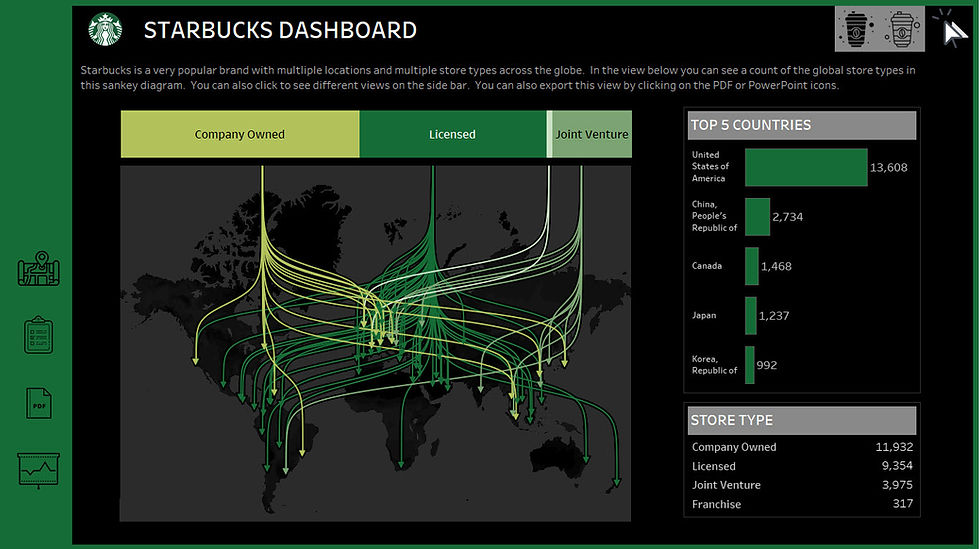
Task: Click the Starbucks siren logo
Action: [105, 29]
